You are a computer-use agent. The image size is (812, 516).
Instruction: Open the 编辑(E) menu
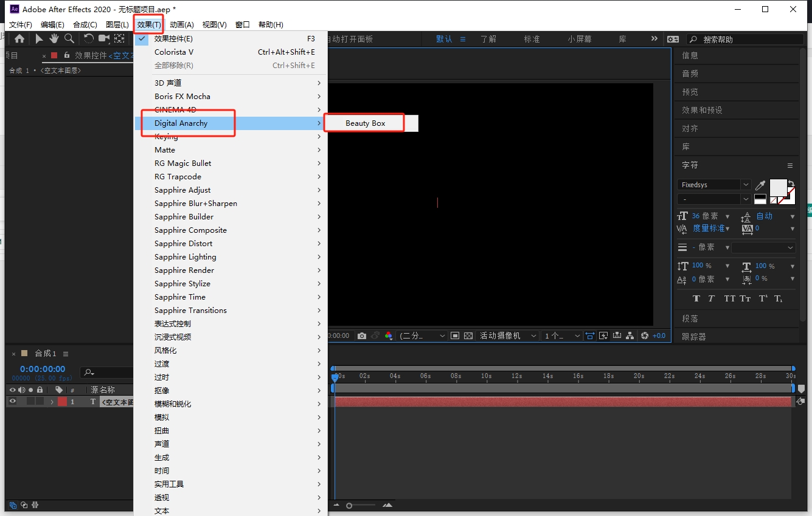tap(52, 25)
